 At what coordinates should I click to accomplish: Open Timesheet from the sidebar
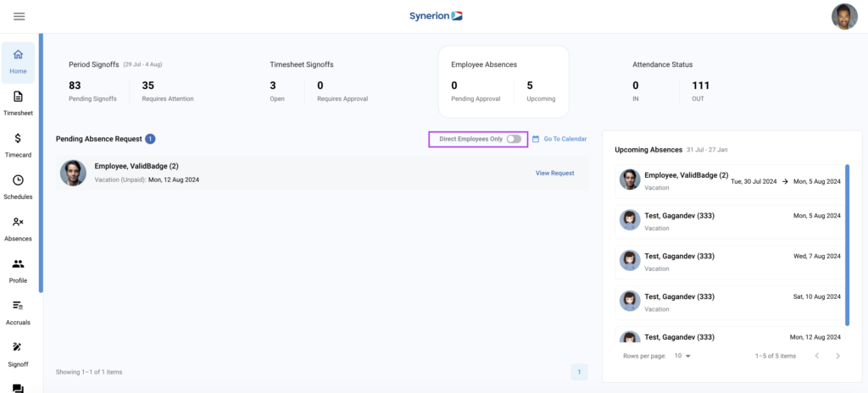coord(19,104)
